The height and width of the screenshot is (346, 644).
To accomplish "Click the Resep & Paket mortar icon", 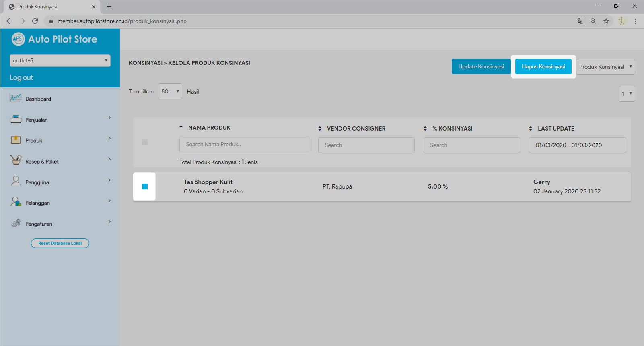I will pos(16,160).
